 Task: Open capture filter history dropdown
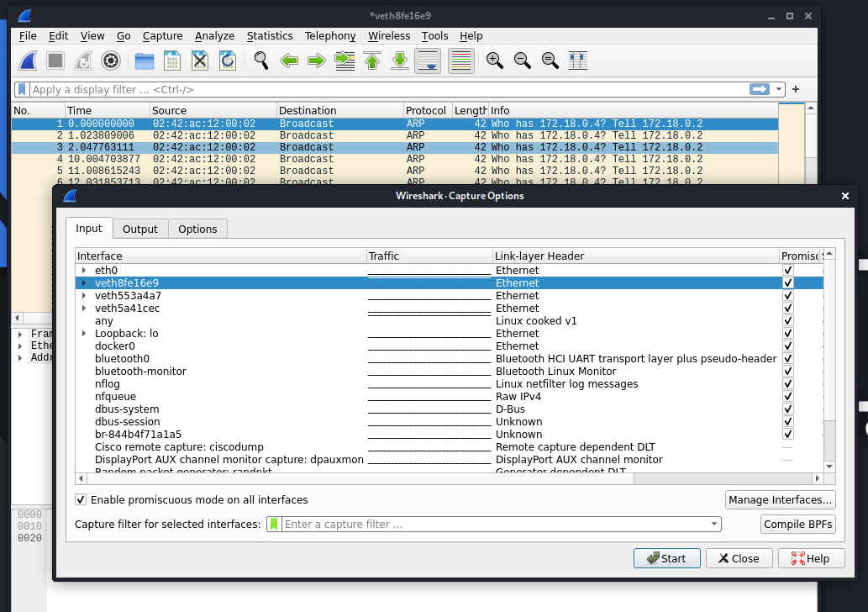coord(713,524)
